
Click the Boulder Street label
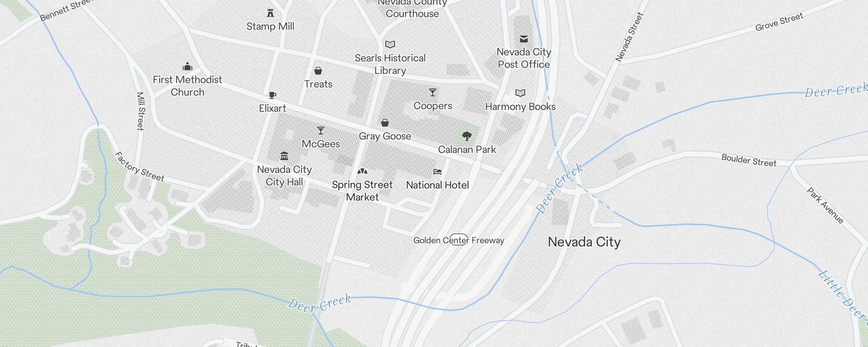[x=749, y=160]
